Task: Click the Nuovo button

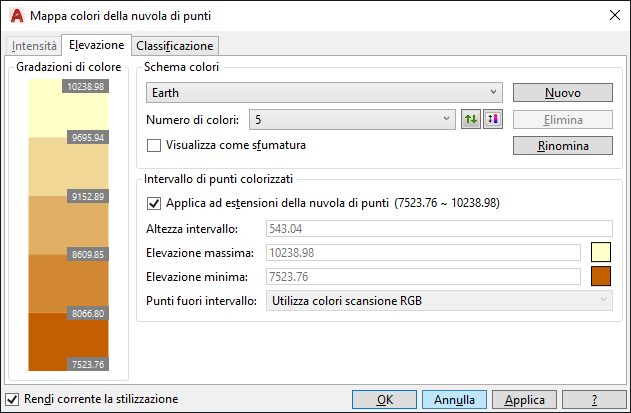Action: click(563, 93)
